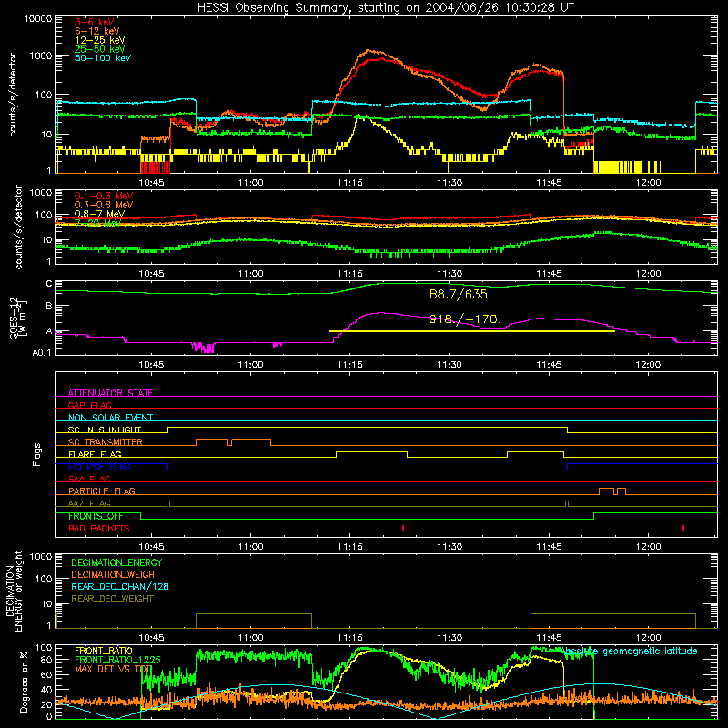Select the ATTENUATOR_STATE flag label
The width and height of the screenshot is (728, 728).
coord(110,393)
